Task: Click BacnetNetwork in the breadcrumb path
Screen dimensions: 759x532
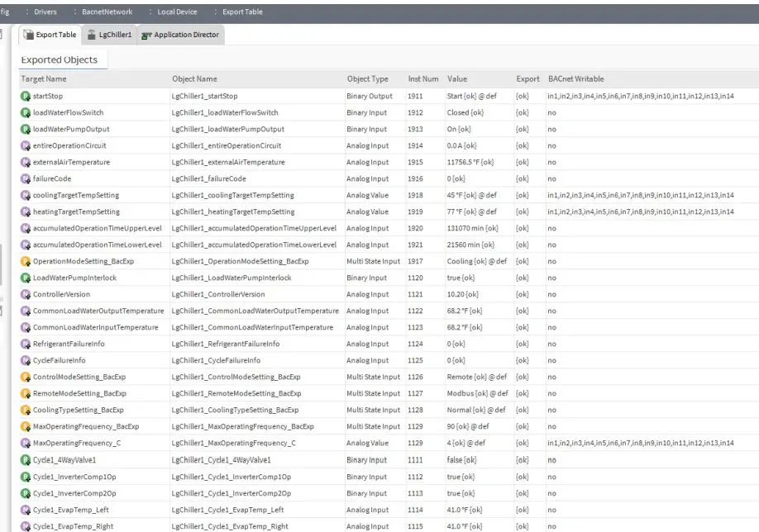Action: [107, 12]
